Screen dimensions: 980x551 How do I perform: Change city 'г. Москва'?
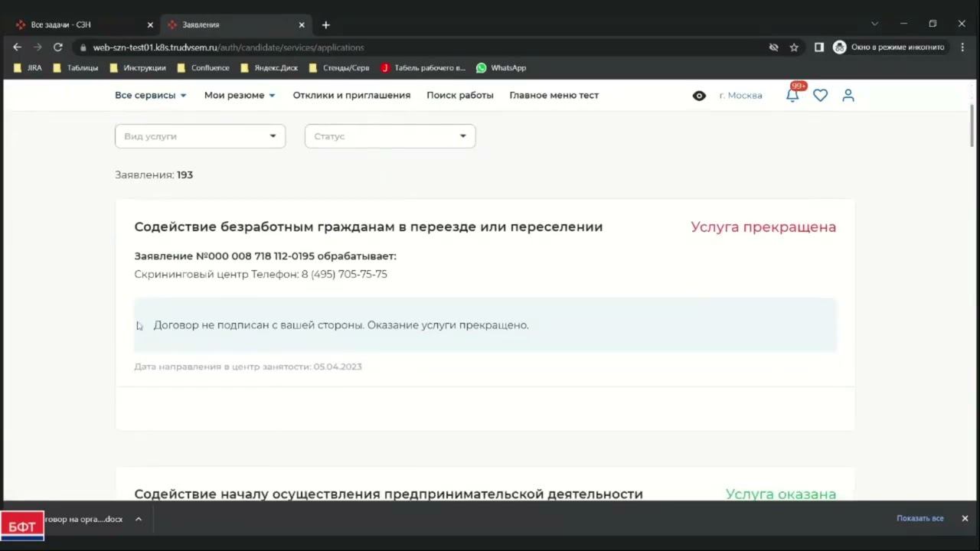740,96
